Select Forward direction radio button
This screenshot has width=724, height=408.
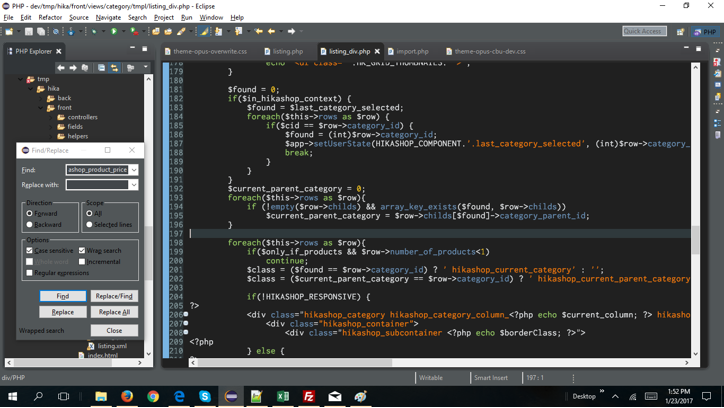point(30,214)
